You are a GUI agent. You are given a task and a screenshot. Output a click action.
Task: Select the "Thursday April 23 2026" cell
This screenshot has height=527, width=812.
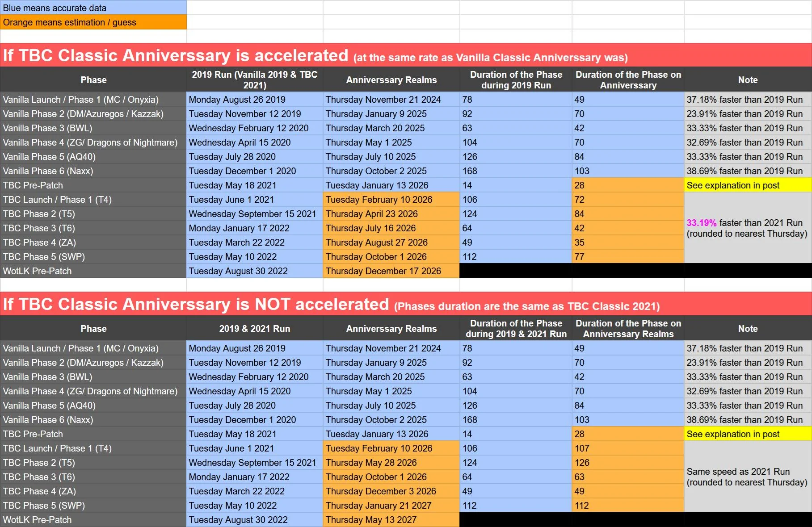(391, 214)
